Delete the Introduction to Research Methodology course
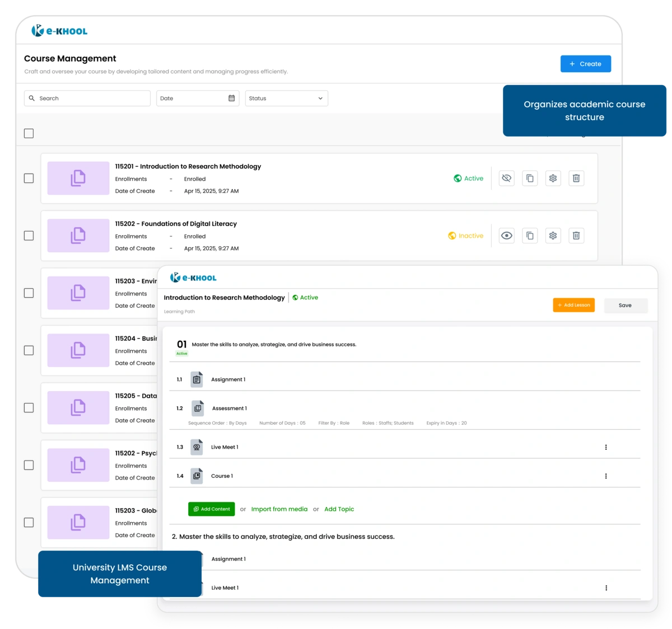Viewport: 672px width, 629px height. tap(576, 178)
